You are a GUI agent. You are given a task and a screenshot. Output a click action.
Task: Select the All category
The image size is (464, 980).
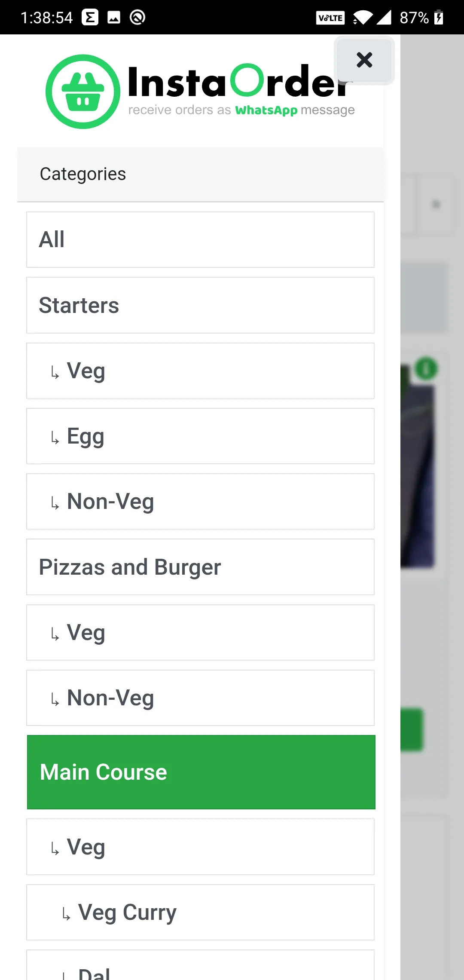200,239
